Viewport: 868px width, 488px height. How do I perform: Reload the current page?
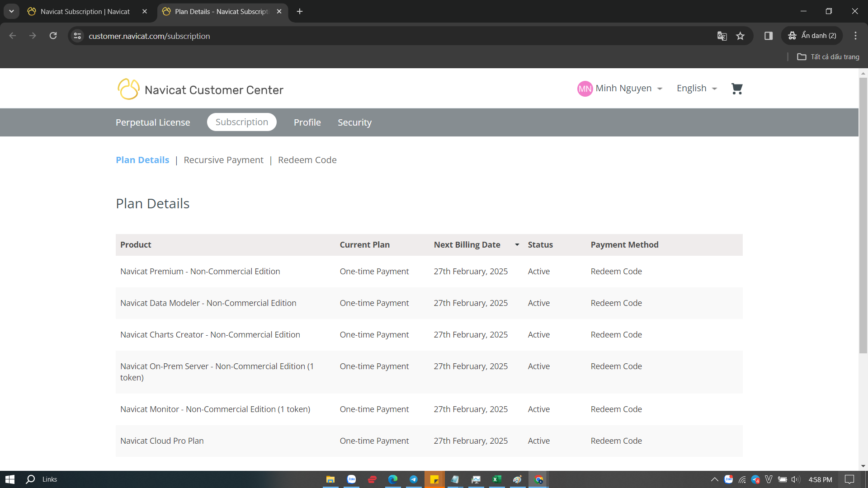53,36
